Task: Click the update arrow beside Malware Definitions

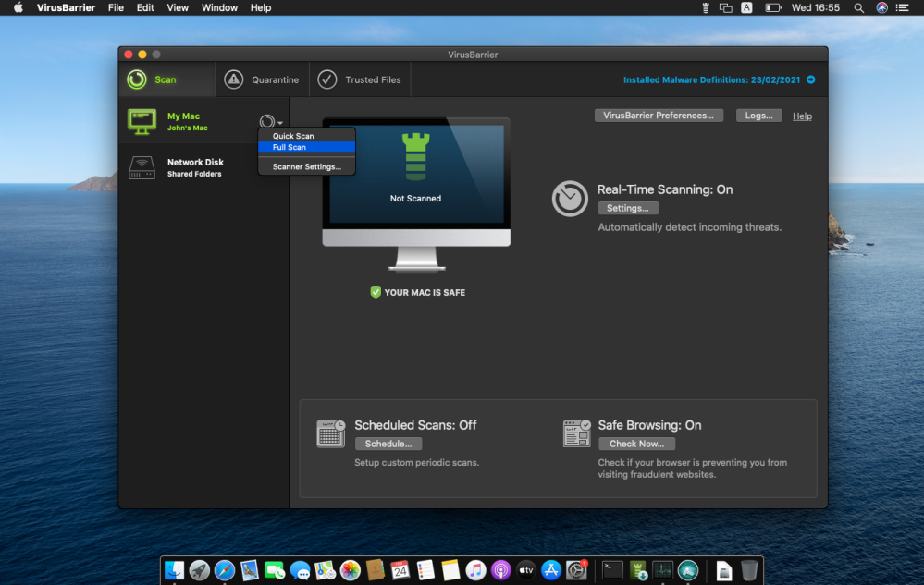Action: pyautogui.click(x=811, y=80)
